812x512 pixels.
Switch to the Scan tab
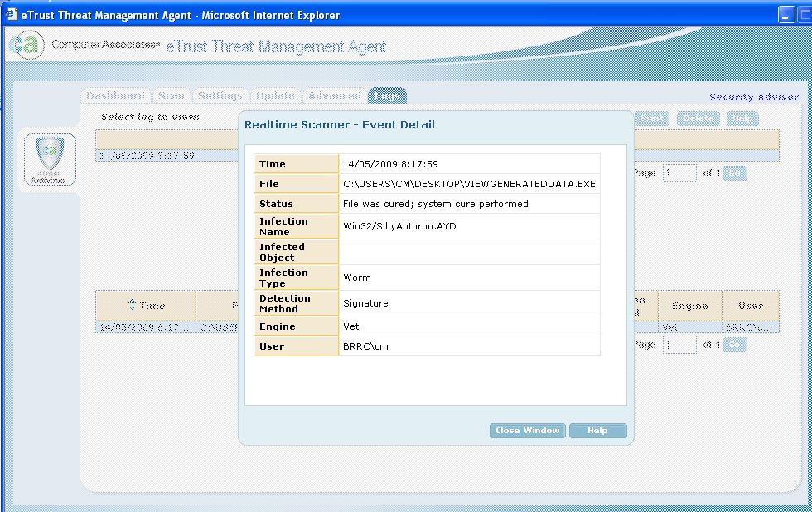pos(172,96)
